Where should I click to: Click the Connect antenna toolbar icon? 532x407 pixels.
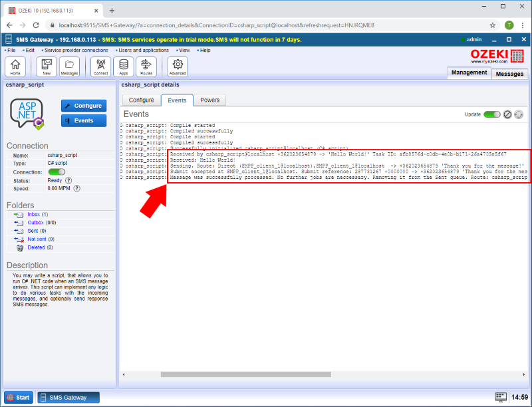pyautogui.click(x=101, y=67)
